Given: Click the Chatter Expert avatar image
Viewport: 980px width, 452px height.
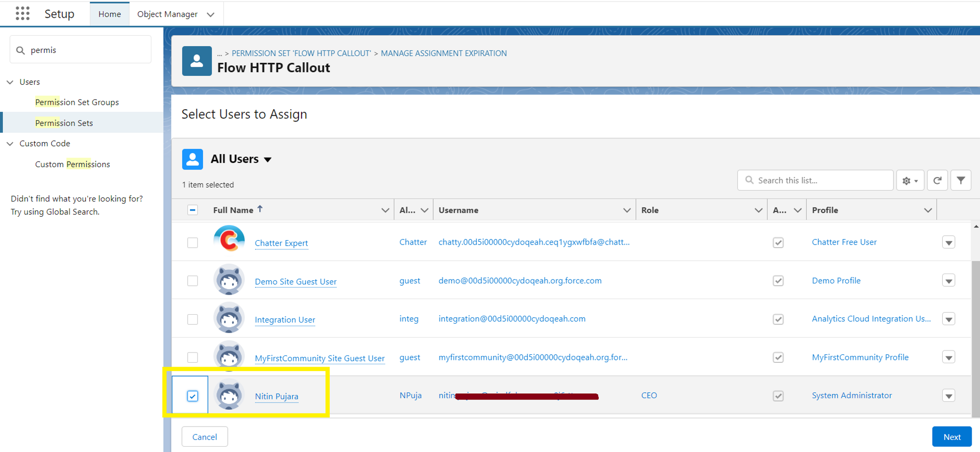Looking at the screenshot, I should [229, 240].
